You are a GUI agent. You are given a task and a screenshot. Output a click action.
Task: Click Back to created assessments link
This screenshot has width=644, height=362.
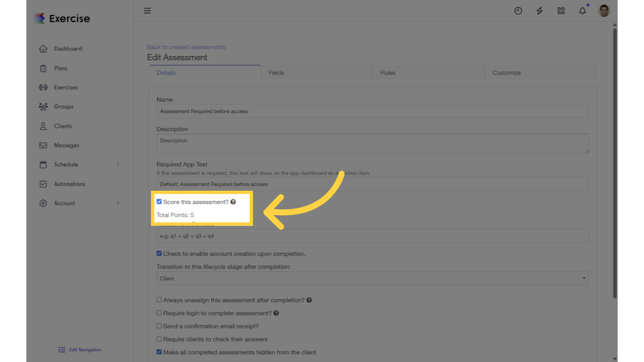click(186, 47)
